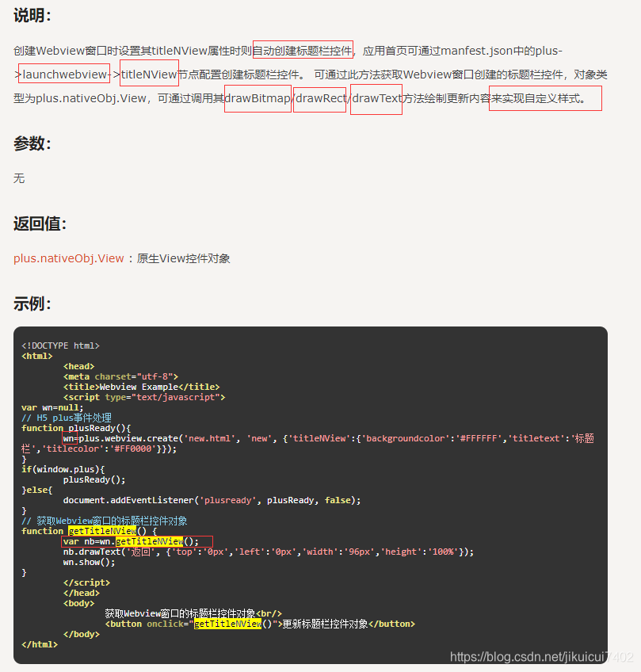
Task: Click the wn.show(); code line
Action: (89, 562)
